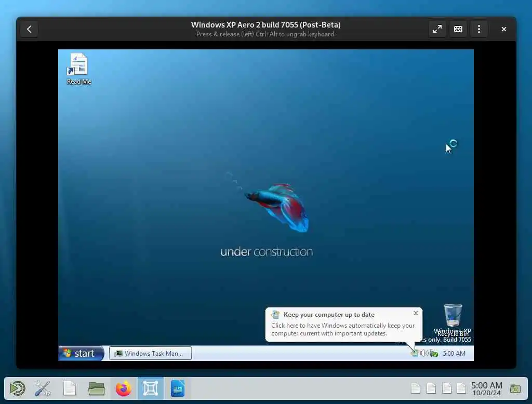Open the volume speaker icon in XP tray
532x404 pixels.
click(x=424, y=354)
